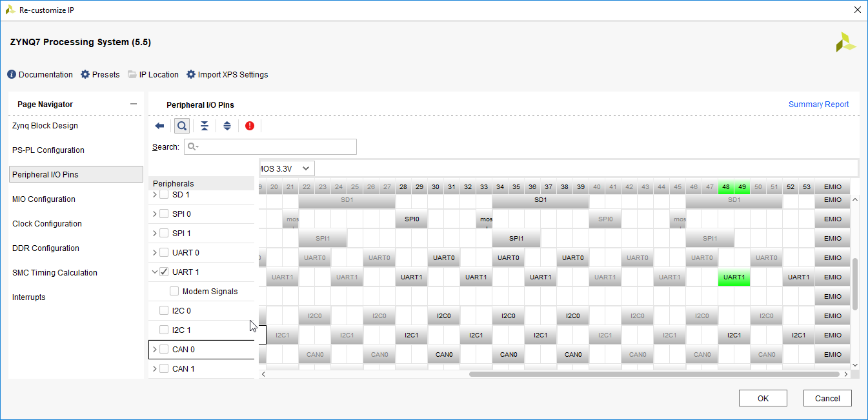
Task: Click the Cancel button
Action: coord(827,398)
